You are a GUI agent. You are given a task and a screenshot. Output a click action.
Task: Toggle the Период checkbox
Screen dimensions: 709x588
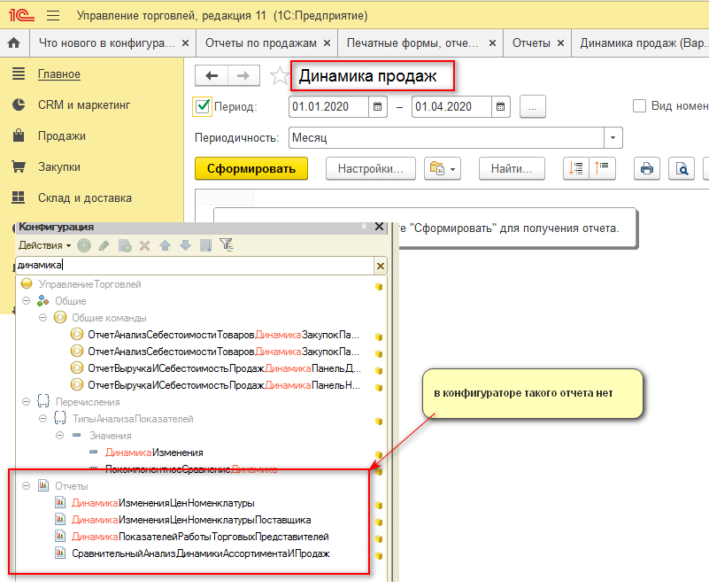point(202,107)
